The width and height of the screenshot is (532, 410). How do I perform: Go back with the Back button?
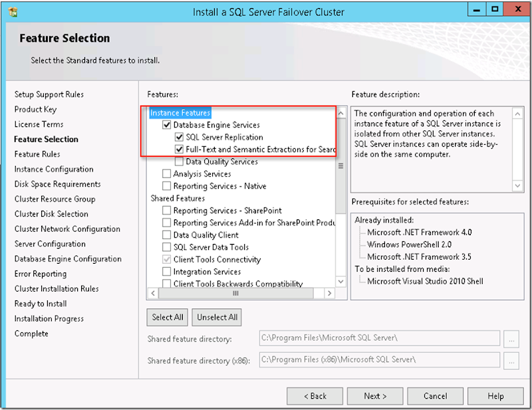point(315,396)
